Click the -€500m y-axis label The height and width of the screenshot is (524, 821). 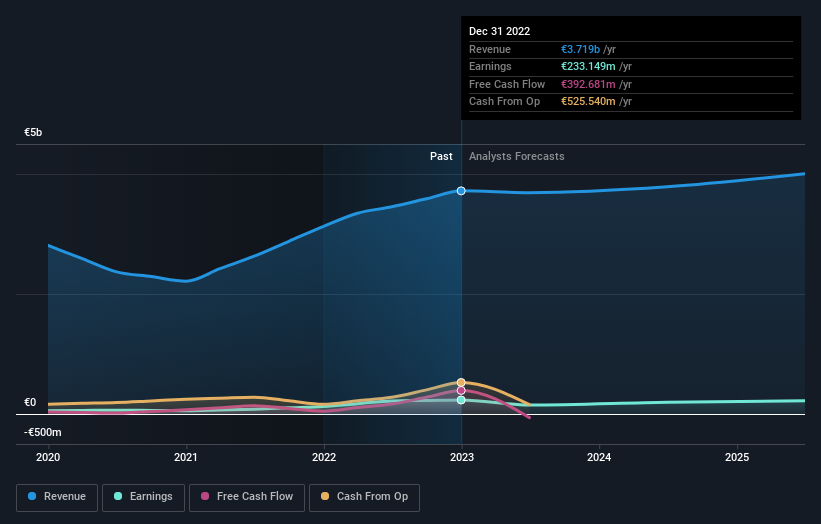point(42,432)
